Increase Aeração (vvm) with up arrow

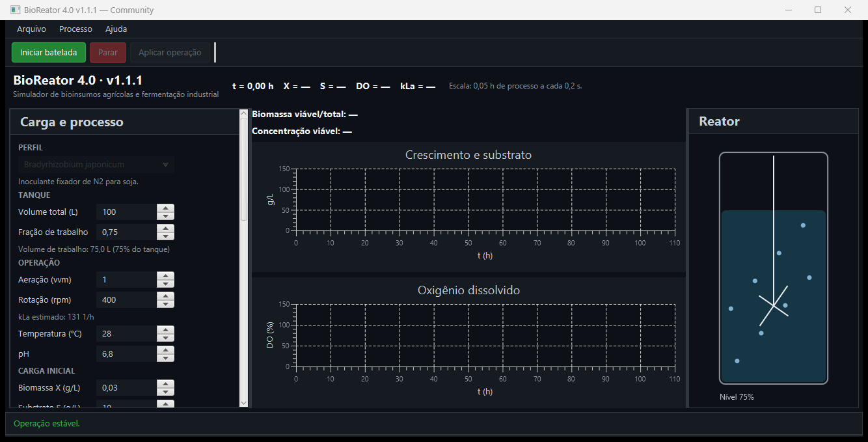(x=166, y=276)
